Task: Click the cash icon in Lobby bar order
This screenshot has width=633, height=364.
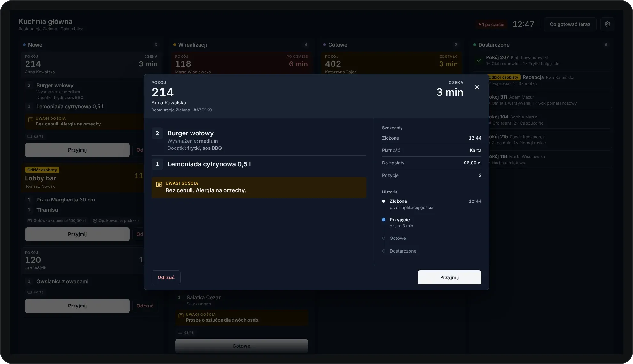Action: (30, 221)
